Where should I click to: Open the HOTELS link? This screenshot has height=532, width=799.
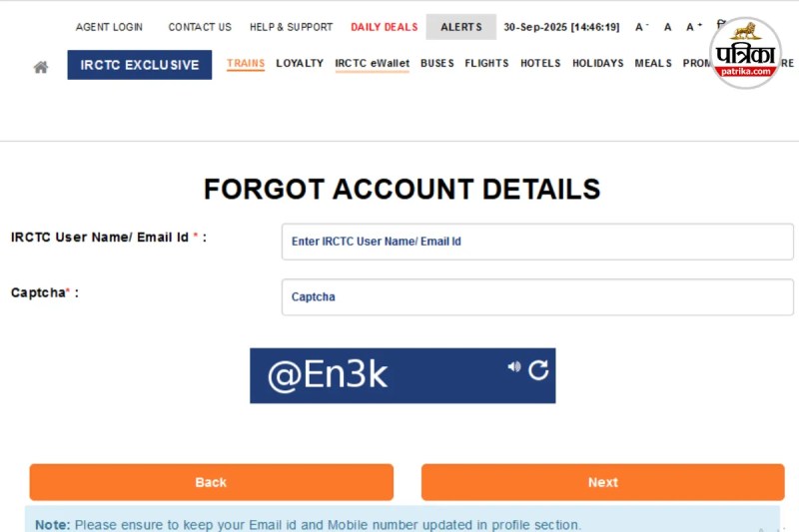click(x=540, y=63)
